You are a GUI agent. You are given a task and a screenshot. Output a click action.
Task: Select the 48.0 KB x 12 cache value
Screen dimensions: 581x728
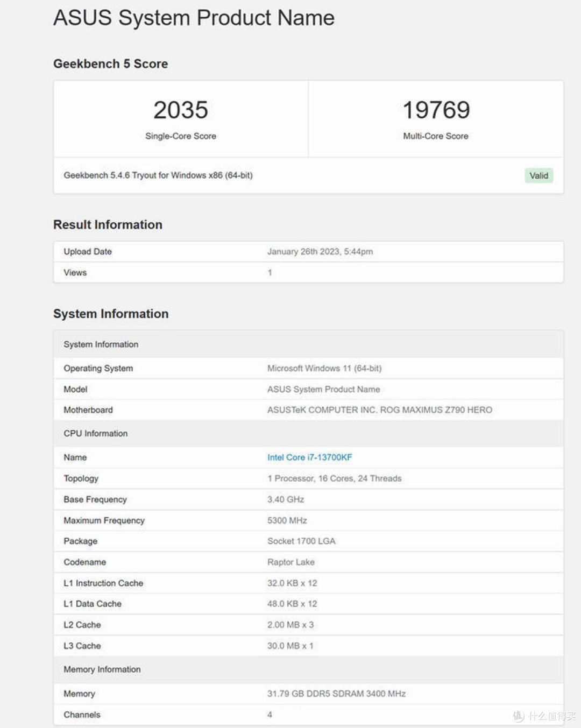[292, 604]
